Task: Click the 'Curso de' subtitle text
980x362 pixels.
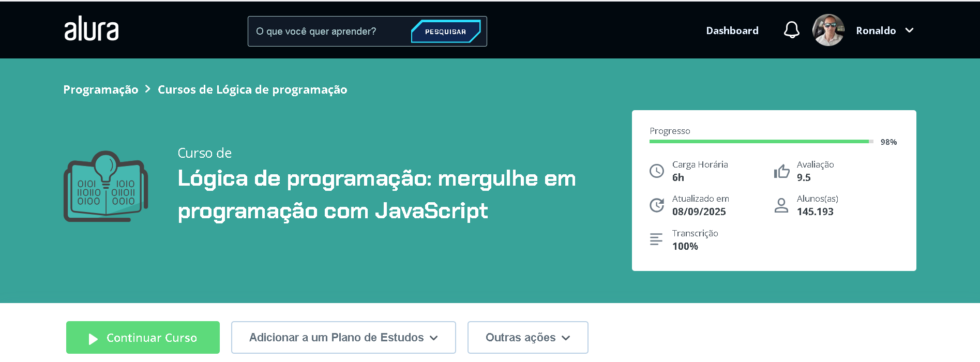Action: tap(205, 153)
